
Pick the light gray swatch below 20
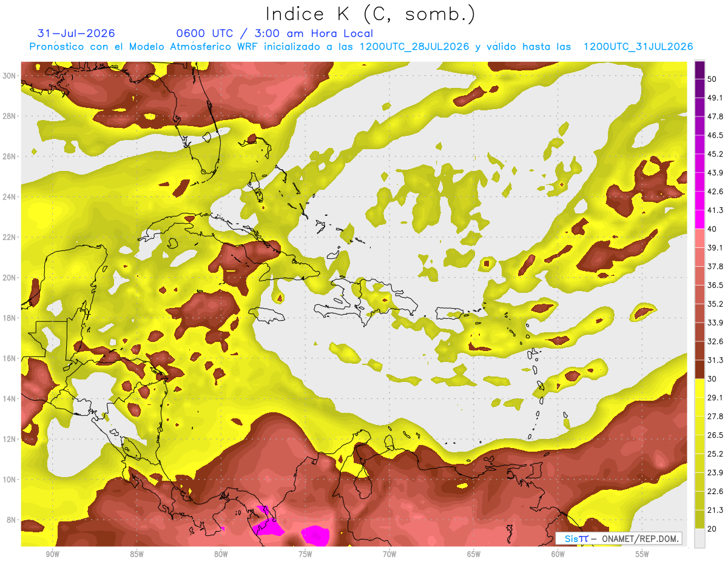(x=699, y=538)
